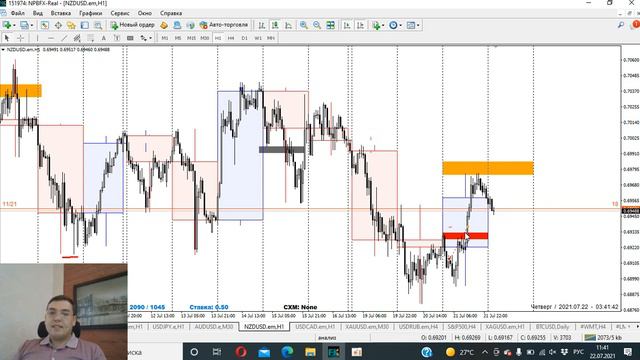Expand the indicators dropdown arrow
The image size is (640, 360).
click(383, 25)
